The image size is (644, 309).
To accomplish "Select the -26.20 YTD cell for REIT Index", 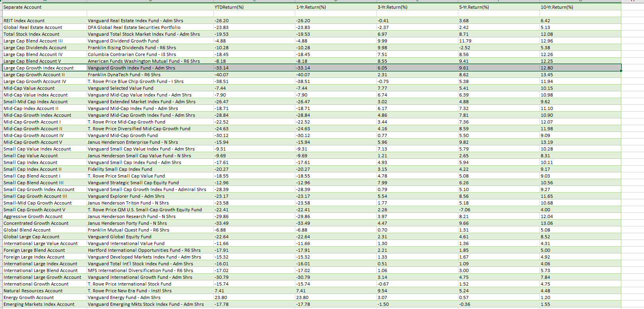I will click(x=254, y=21).
